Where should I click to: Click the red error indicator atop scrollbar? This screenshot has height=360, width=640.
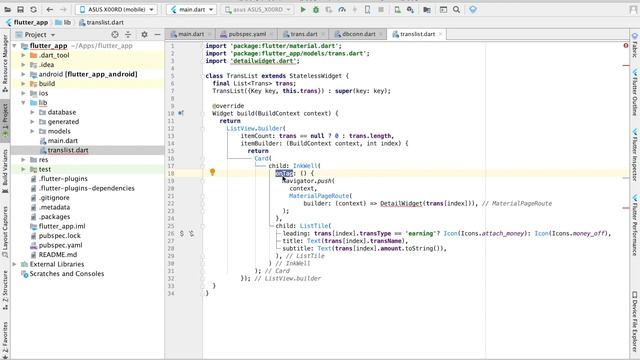(x=626, y=46)
